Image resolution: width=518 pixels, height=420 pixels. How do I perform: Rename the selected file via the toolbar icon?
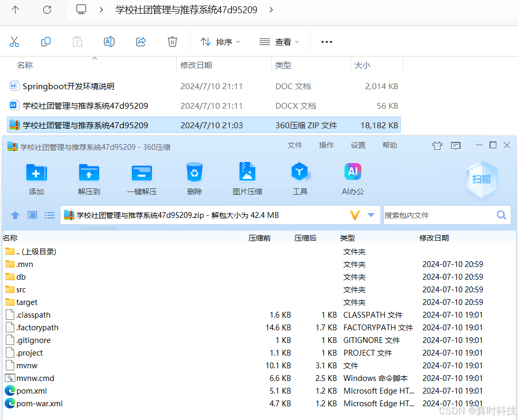109,42
